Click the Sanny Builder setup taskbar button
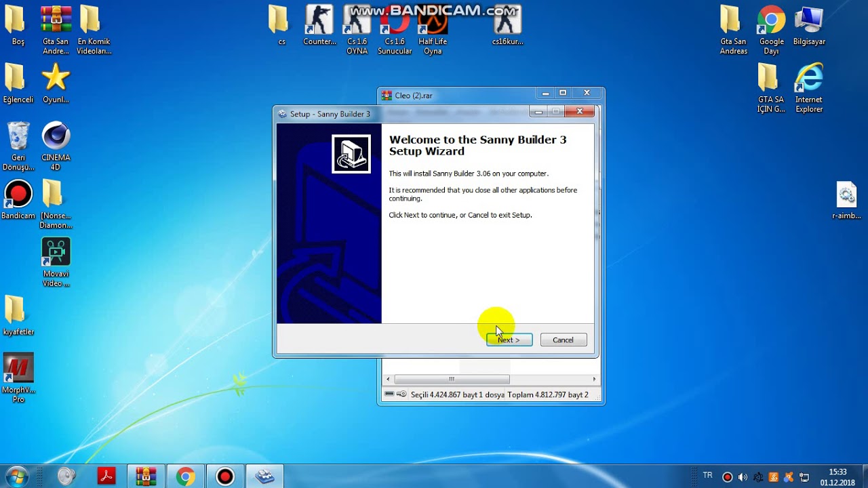This screenshot has width=868, height=488. (x=264, y=476)
